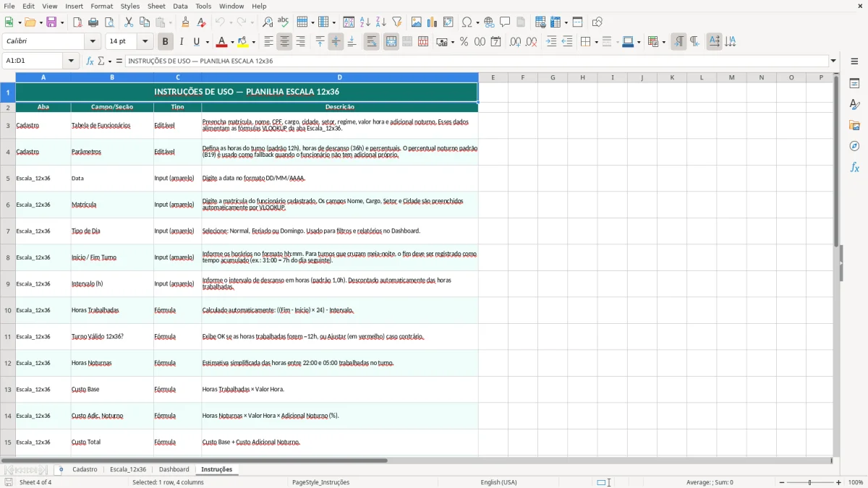Run the spelling check
The width and height of the screenshot is (868, 488).
coord(284,22)
